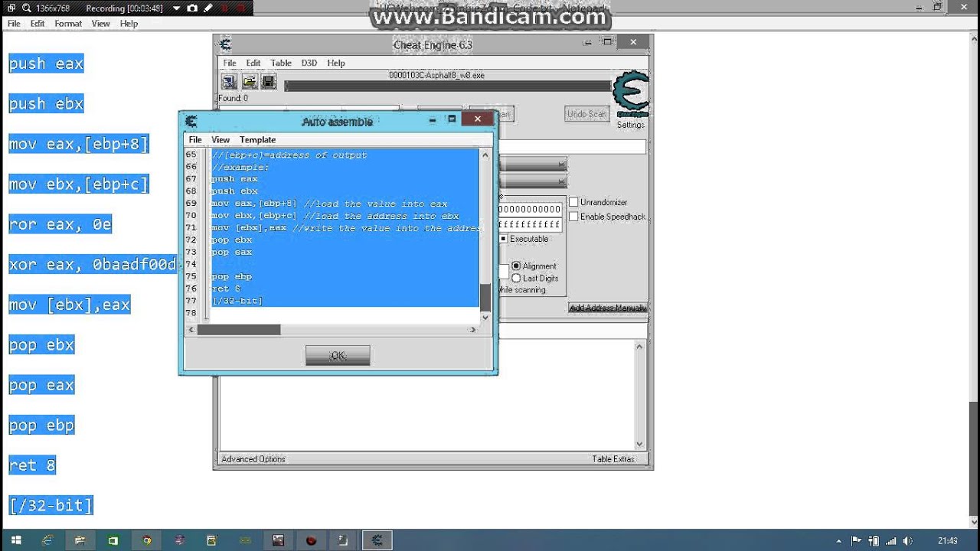Open Cheat Engine Help menu

[x=336, y=63]
